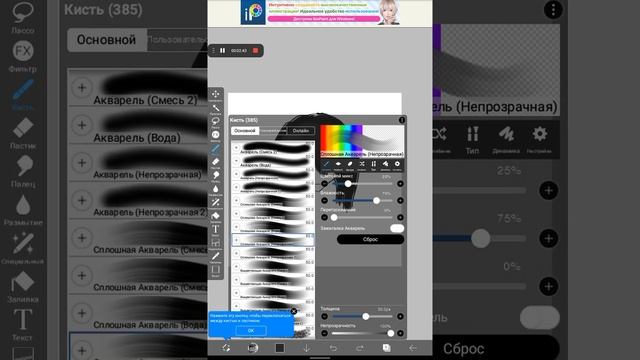Click the rainbow brush preview image

pyautogui.click(x=362, y=141)
